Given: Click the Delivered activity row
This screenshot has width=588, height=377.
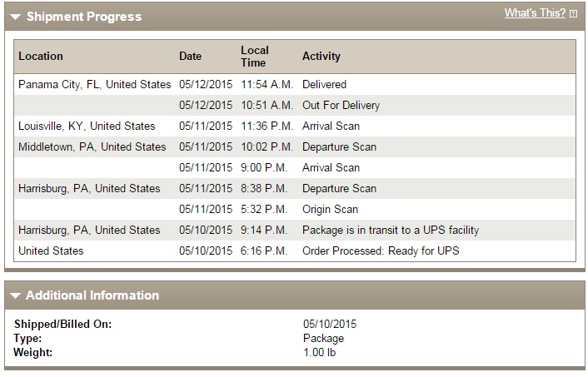Looking at the screenshot, I should 295,84.
